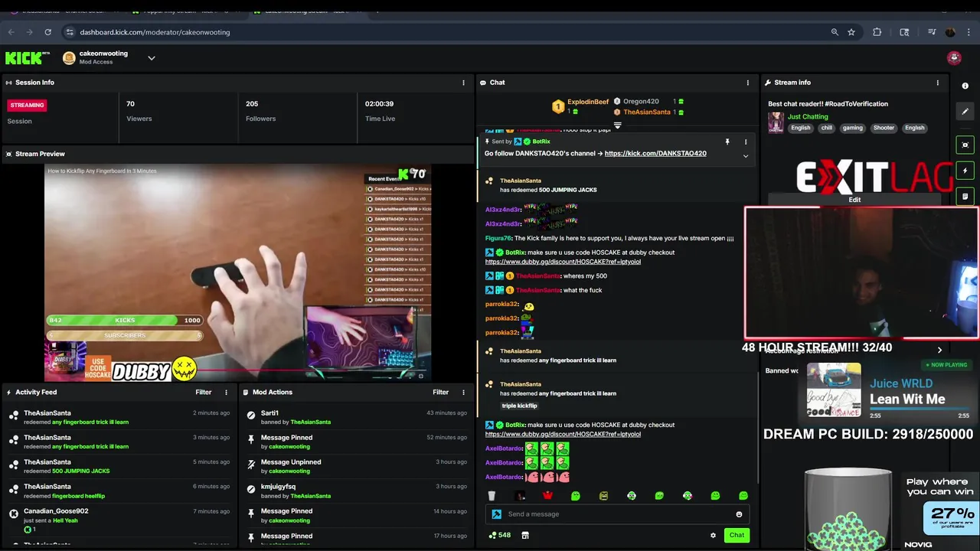Collapse the chat leaderboard arrow
Image resolution: width=980 pixels, height=551 pixels.
(x=618, y=126)
